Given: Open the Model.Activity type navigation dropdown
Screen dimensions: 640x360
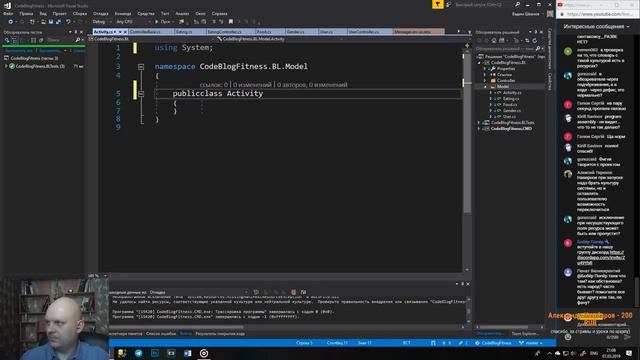Looking at the screenshot, I should point(279,39).
